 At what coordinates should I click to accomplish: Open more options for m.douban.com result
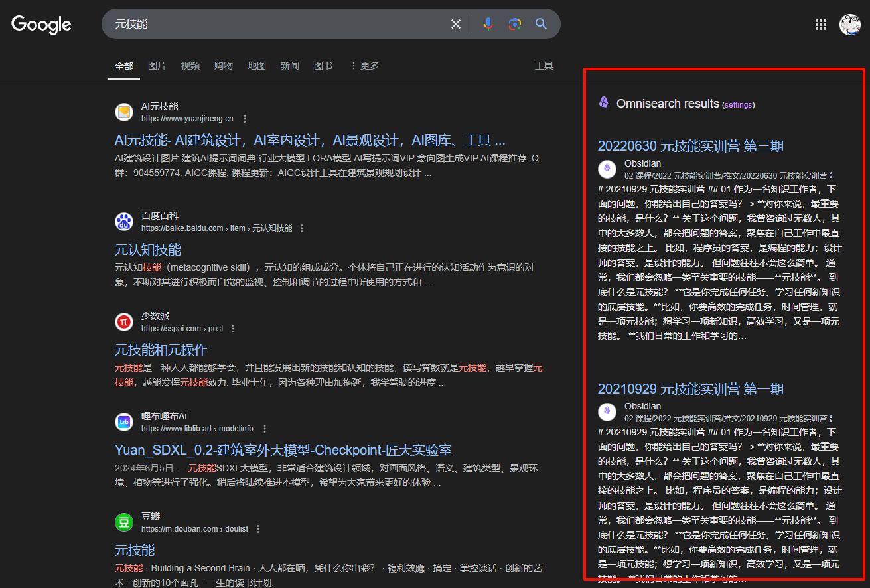click(x=258, y=529)
